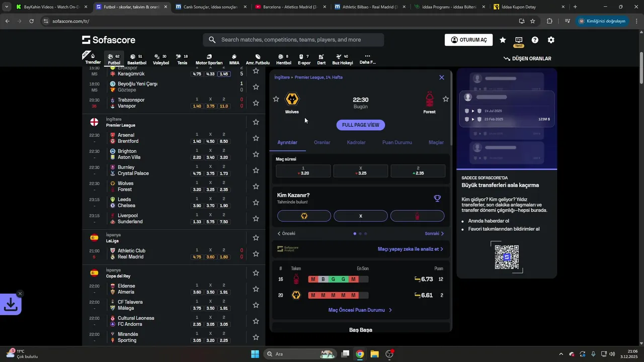Click the blue download widget icon

pyautogui.click(x=10, y=304)
